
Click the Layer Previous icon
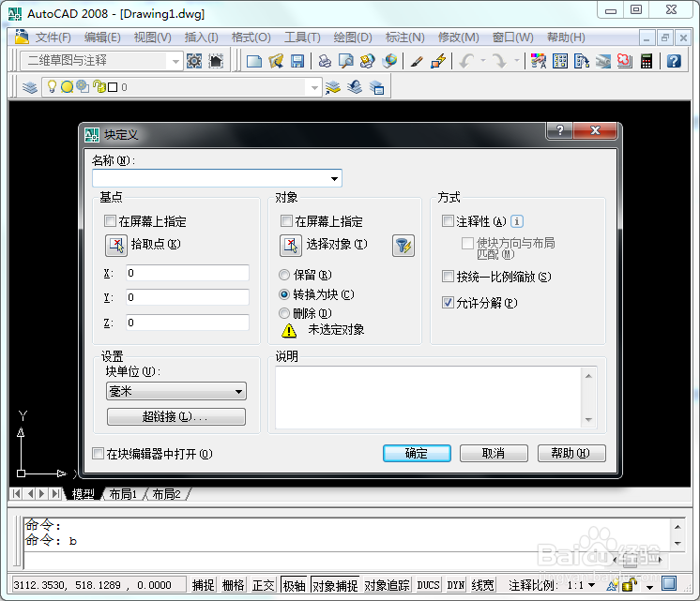(x=355, y=87)
